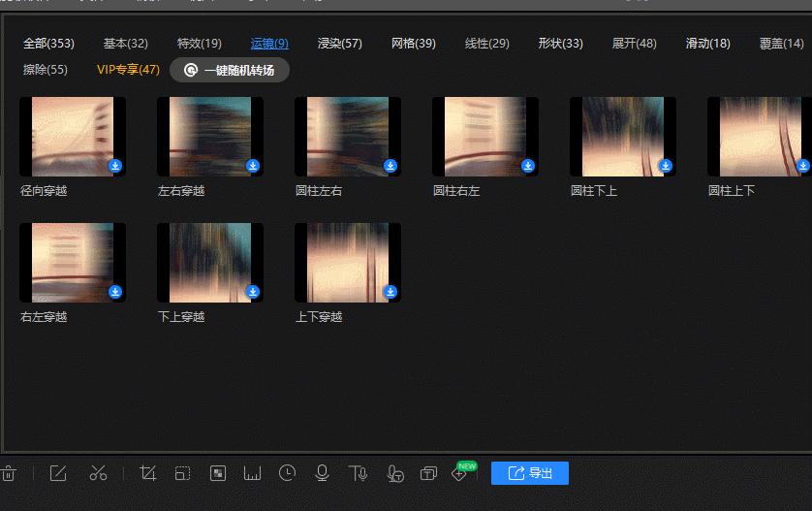812x511 pixels.
Task: Click the 圆柱下上 label text
Action: point(593,191)
